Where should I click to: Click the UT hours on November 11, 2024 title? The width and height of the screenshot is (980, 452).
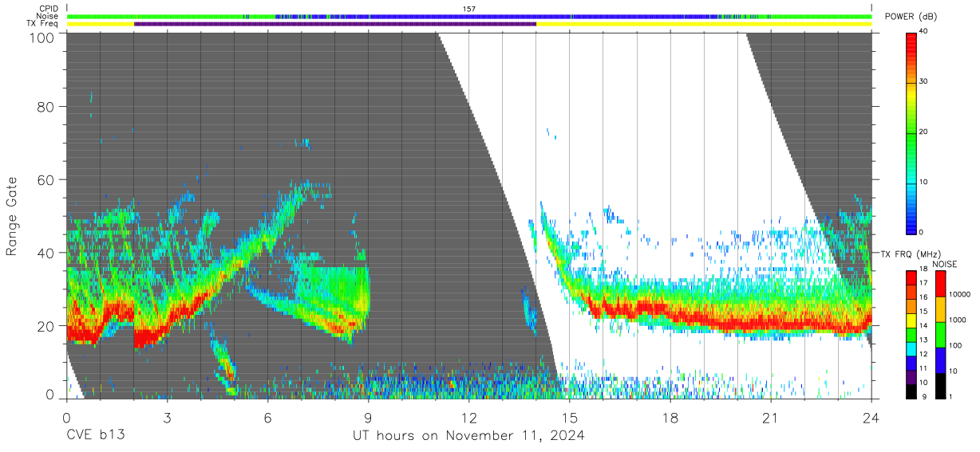(x=468, y=435)
